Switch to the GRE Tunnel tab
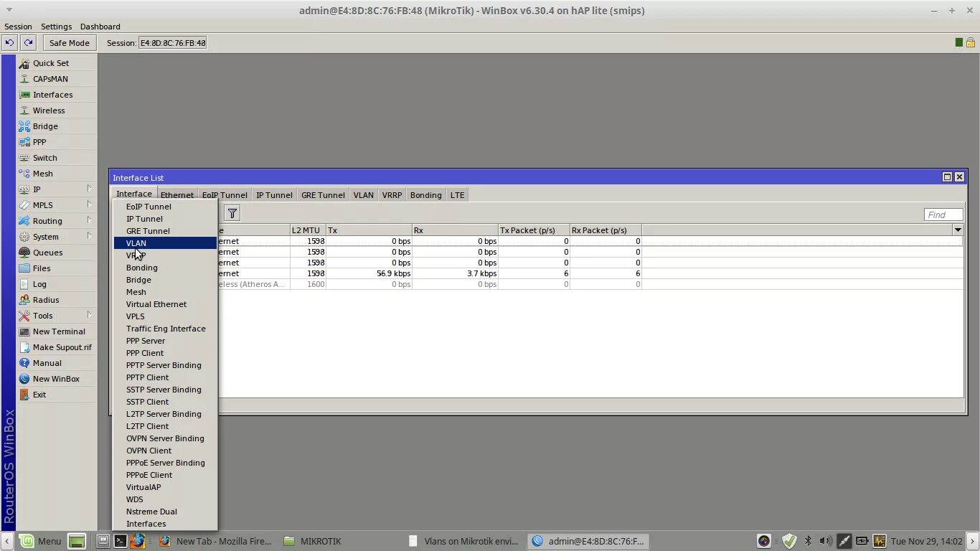The height and width of the screenshot is (551, 980). 323,195
